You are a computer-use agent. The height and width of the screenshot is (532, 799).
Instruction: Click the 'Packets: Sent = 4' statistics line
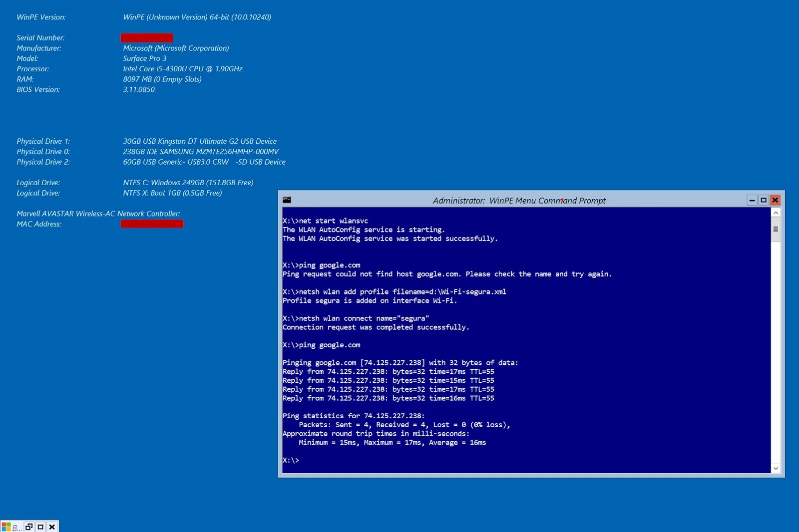pyautogui.click(x=404, y=425)
